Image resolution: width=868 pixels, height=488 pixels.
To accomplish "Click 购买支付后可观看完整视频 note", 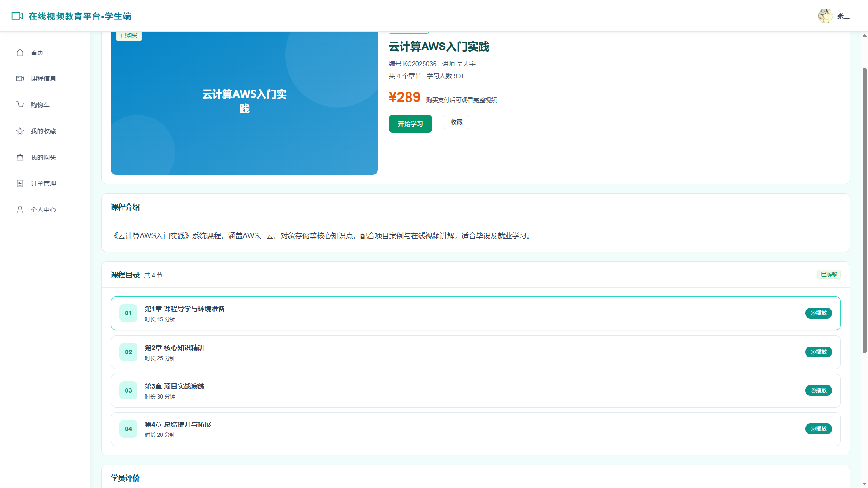I will click(461, 100).
